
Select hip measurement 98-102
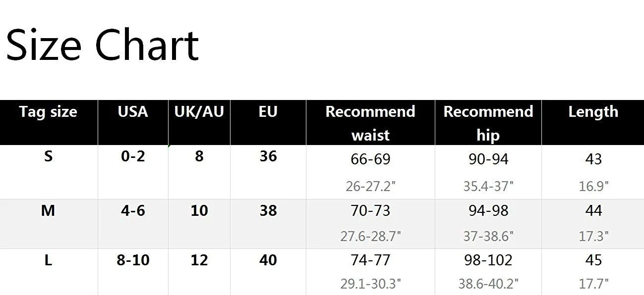click(488, 260)
